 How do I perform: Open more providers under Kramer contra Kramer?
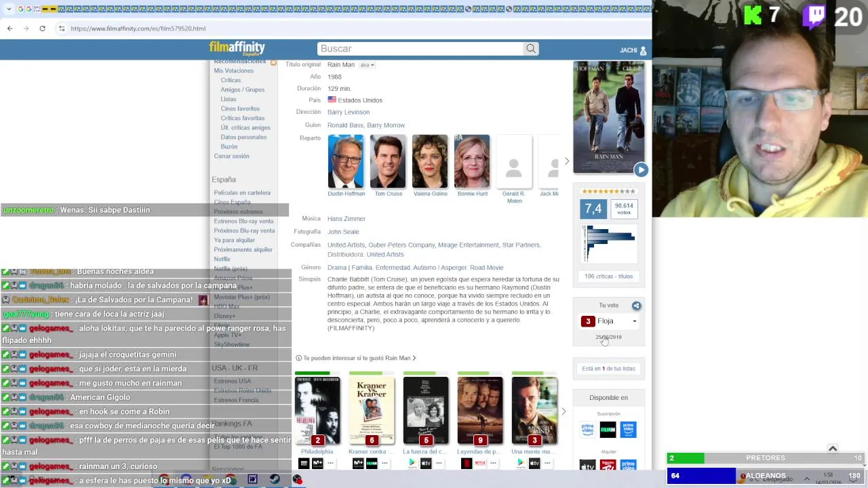pos(384,463)
